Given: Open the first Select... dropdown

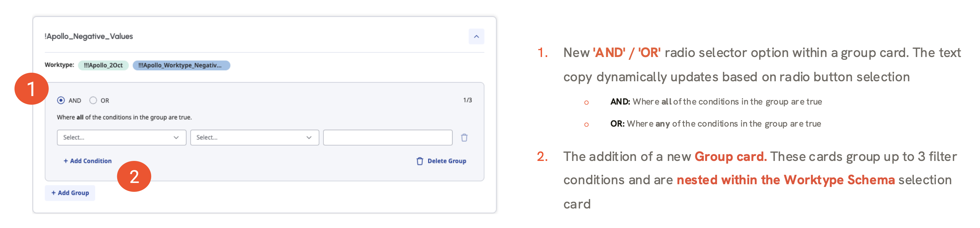Looking at the screenshot, I should pos(121,137).
